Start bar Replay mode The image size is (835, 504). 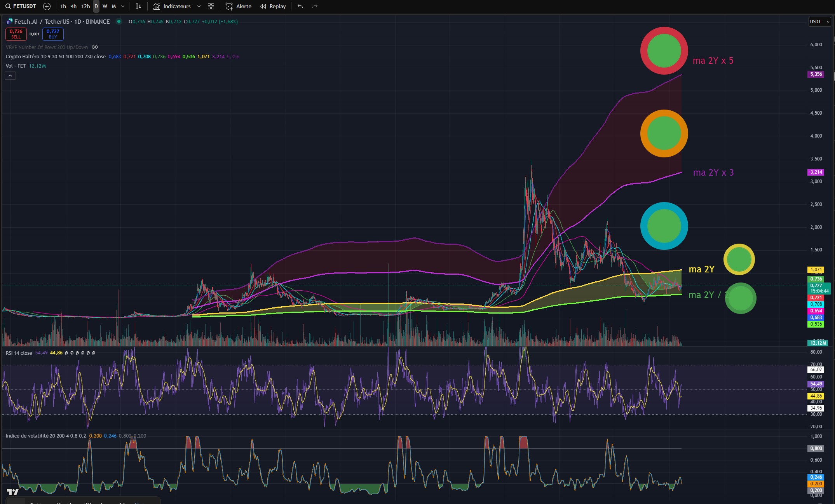273,6
